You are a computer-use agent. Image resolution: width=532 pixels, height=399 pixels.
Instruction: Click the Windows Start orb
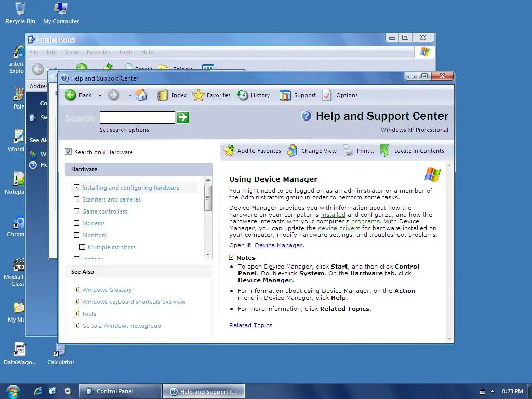coord(13,392)
